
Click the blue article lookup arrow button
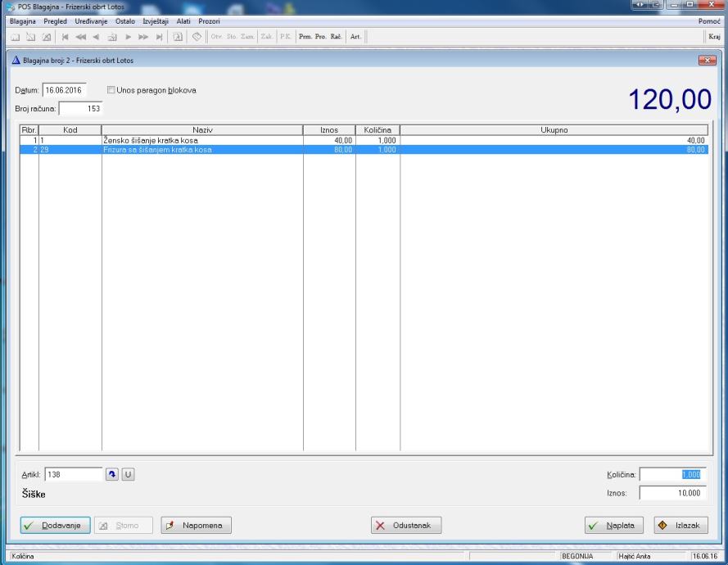click(x=112, y=474)
